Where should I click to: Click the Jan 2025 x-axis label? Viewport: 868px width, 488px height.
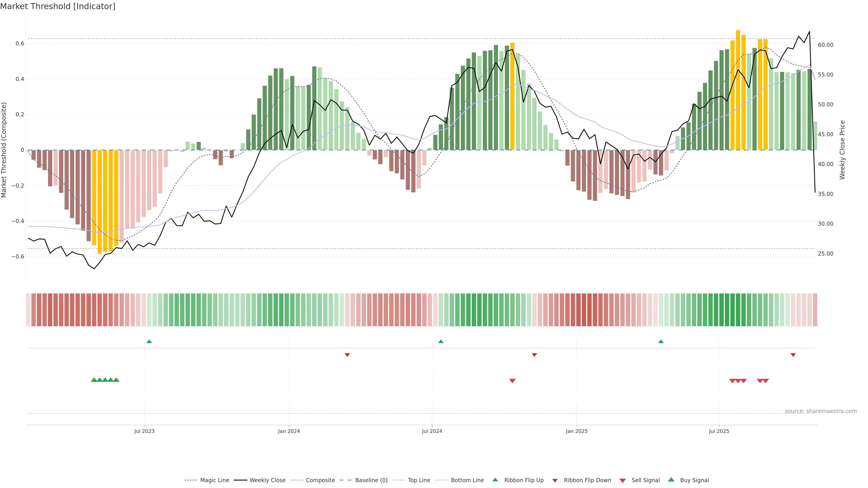(x=577, y=431)
